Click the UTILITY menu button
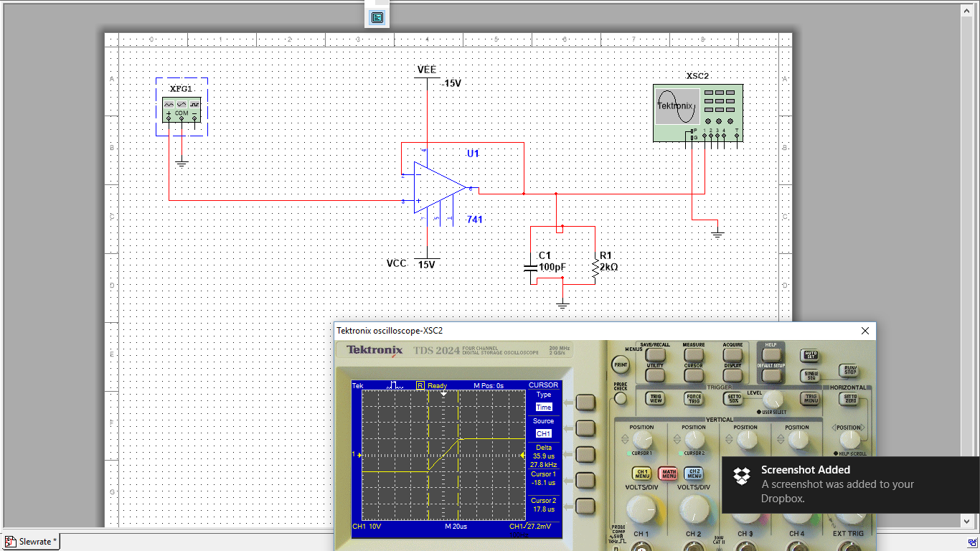This screenshot has width=980, height=551. tap(655, 375)
